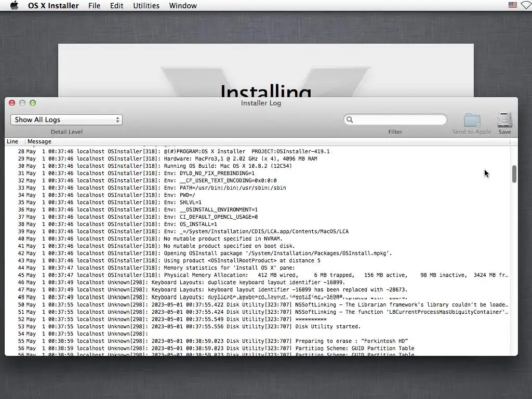
Task: Select line 54 empty Unknown[298] entry
Action: pos(257,334)
